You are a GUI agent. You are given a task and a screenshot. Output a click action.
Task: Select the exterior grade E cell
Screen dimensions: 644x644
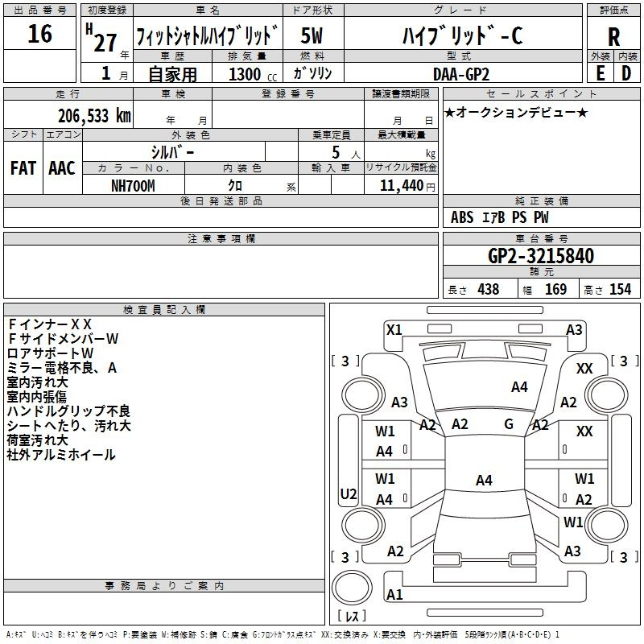600,72
